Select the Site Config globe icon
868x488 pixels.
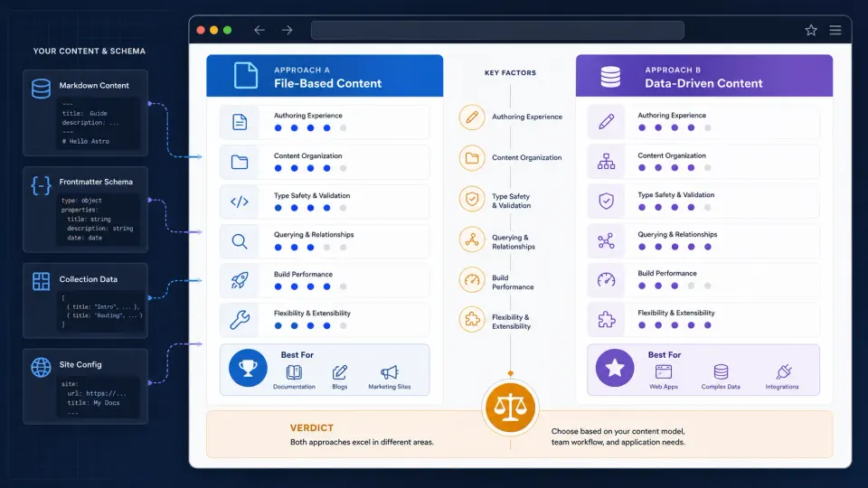41,367
